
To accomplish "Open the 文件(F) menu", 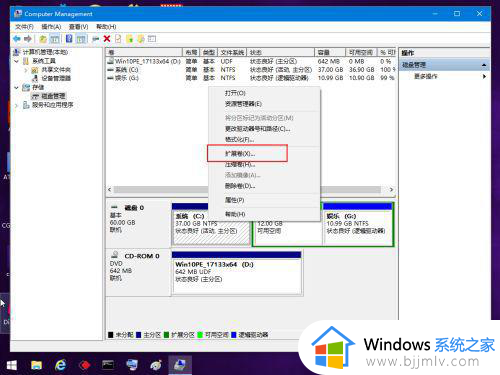I will [24, 27].
